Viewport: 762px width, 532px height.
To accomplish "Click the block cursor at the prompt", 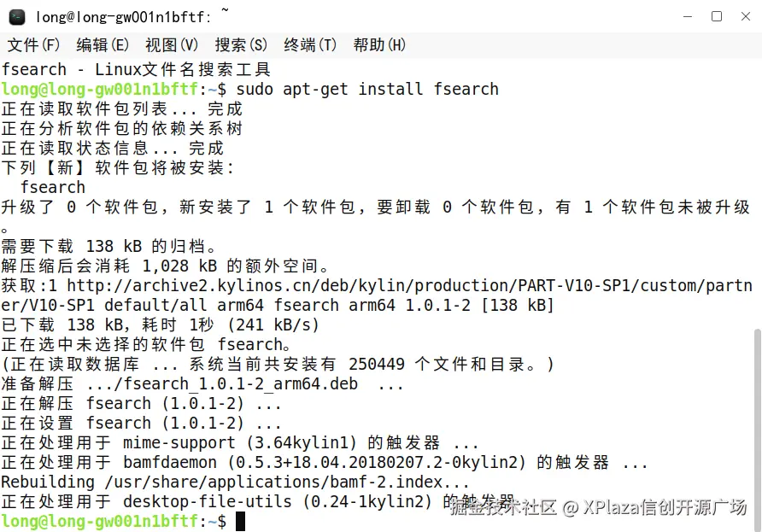I will tap(240, 521).
